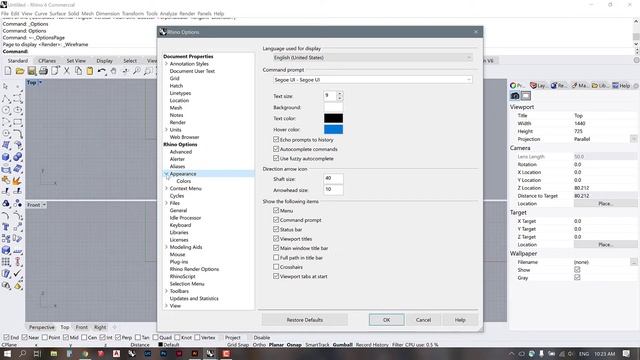Select the Rectangle tool in left sidebar
This screenshot has width=640, height=360.
click(18, 122)
